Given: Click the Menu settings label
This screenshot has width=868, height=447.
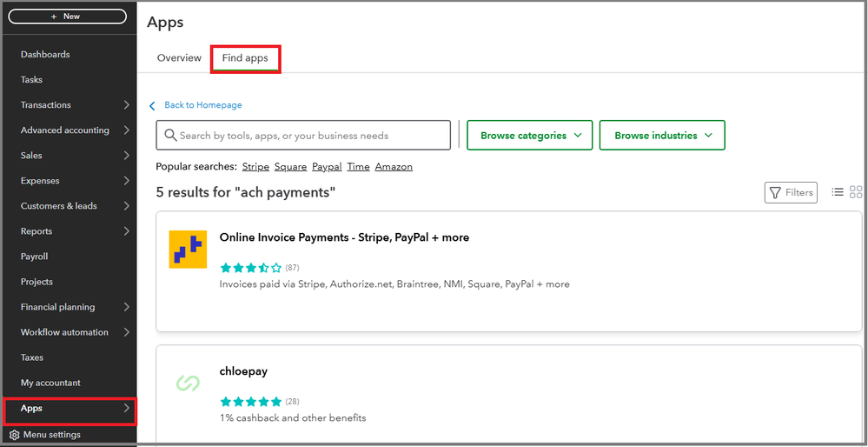Looking at the screenshot, I should (x=52, y=435).
